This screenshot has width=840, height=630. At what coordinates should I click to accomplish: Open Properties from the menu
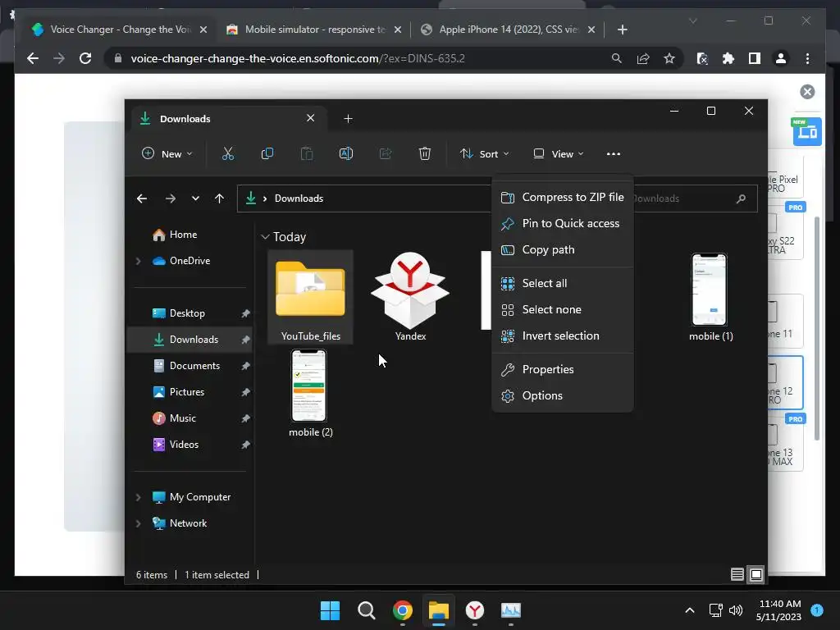[563, 369]
